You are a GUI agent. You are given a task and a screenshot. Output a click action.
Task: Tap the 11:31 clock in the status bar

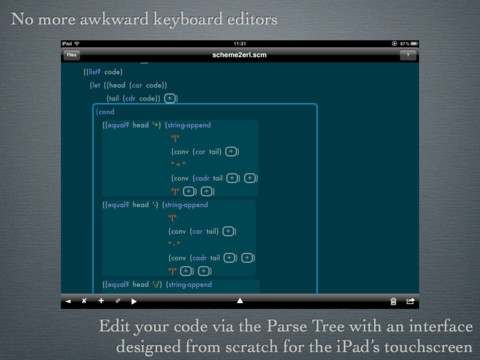(x=240, y=44)
